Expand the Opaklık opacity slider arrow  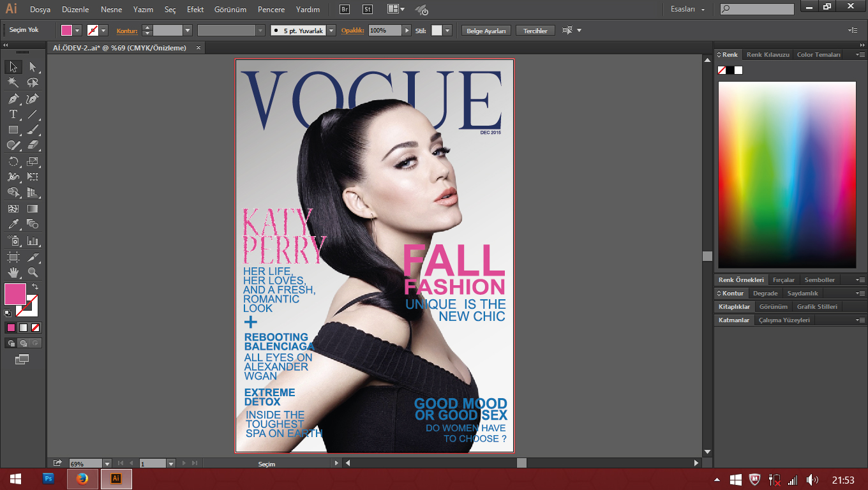coord(407,30)
